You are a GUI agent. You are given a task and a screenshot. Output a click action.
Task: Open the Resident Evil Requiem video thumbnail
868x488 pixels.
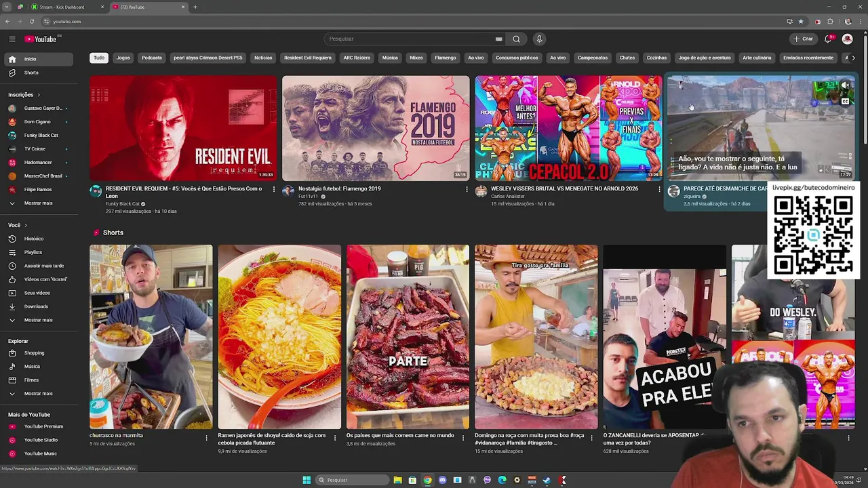(x=183, y=128)
